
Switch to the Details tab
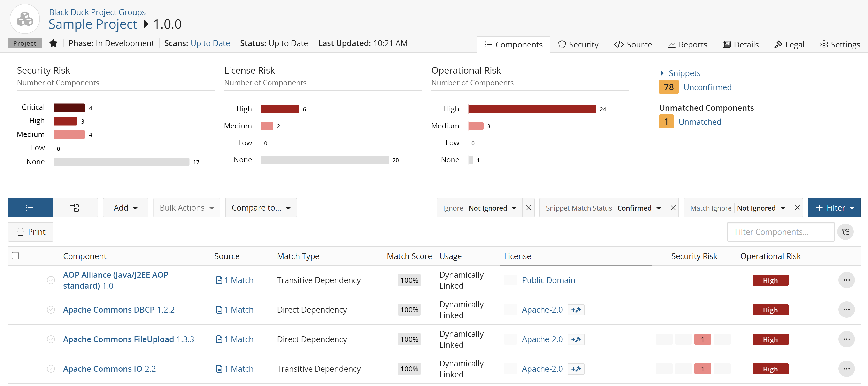pyautogui.click(x=741, y=45)
